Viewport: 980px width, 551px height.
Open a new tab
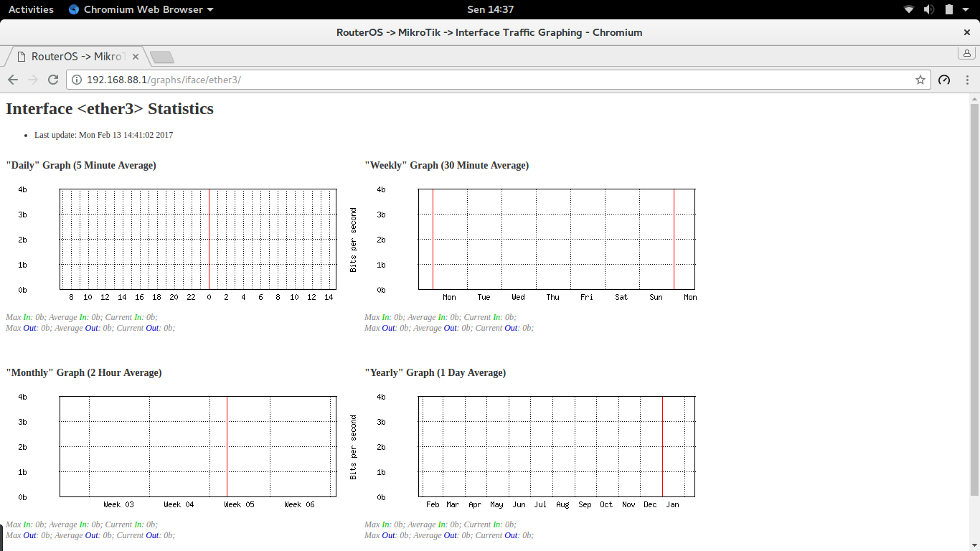(x=162, y=57)
